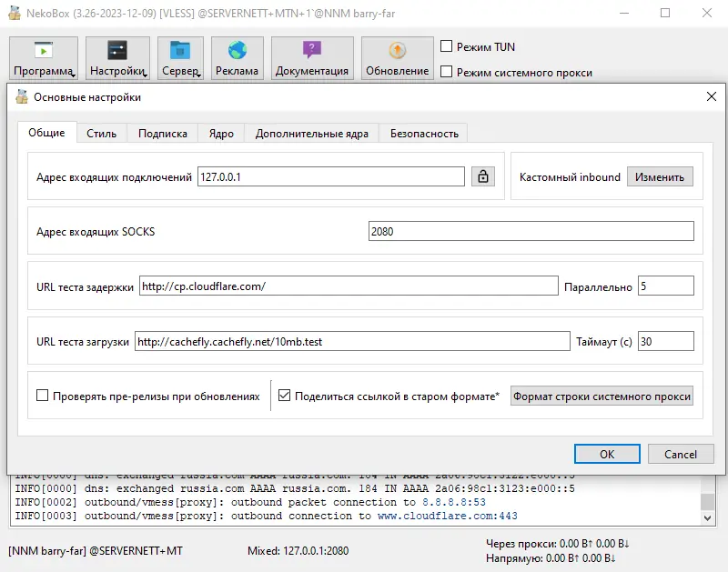Focus the Адрес входящих подключений field

[331, 176]
